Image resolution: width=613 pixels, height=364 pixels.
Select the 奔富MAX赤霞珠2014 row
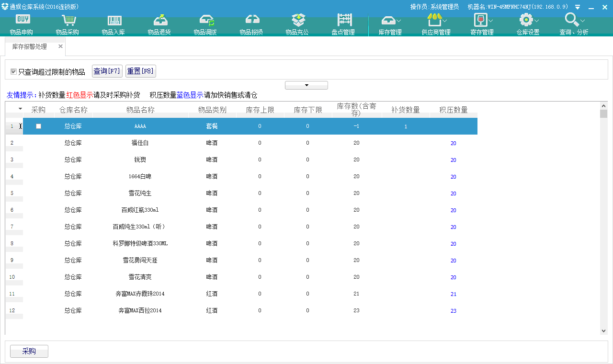241,294
